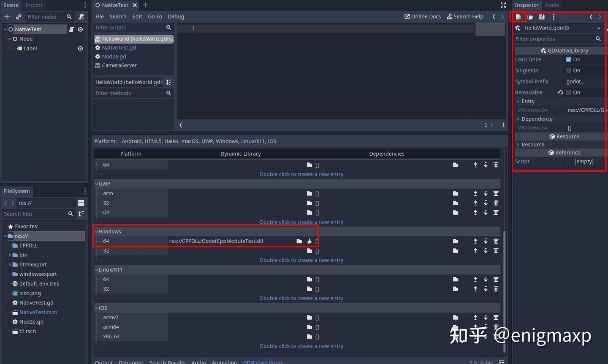Image resolution: width=608 pixels, height=364 pixels.
Task: Enable the Singleton checkbox
Action: (x=569, y=70)
